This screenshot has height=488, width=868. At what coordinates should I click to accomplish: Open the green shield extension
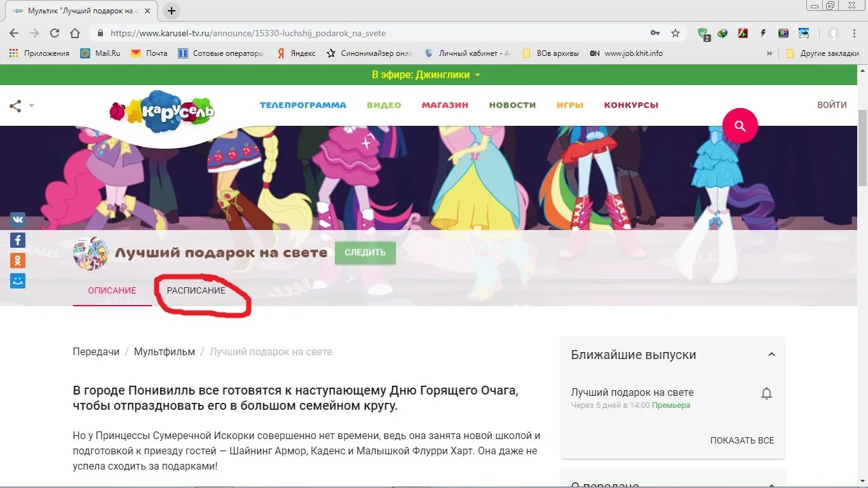pyautogui.click(x=703, y=34)
